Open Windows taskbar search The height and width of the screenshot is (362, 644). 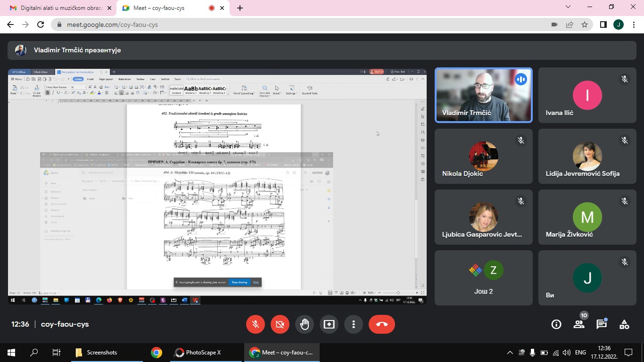[x=34, y=352]
